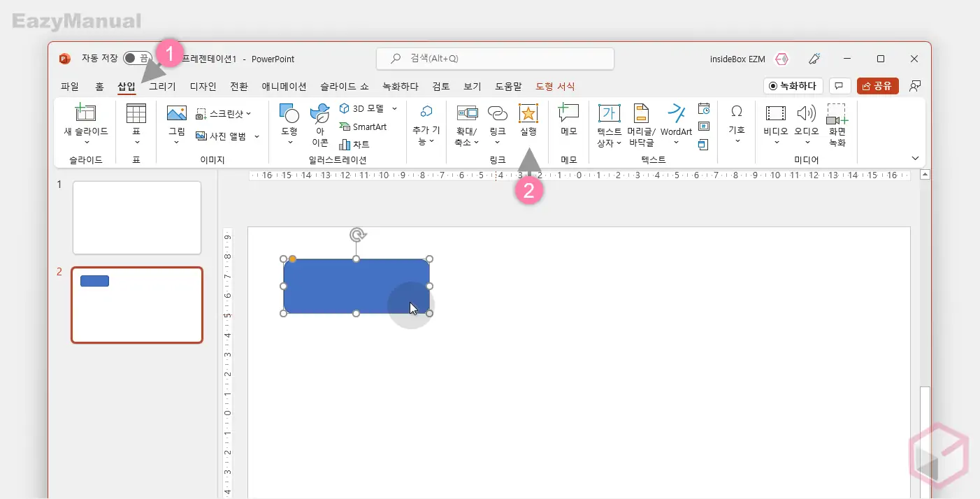Open the Shapes (도형) gallery icon

289,114
